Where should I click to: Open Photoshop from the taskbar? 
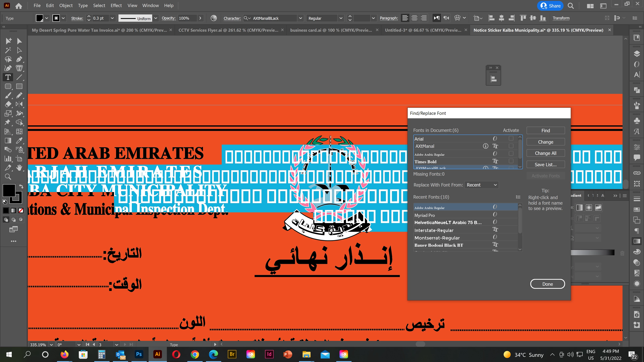point(139,354)
